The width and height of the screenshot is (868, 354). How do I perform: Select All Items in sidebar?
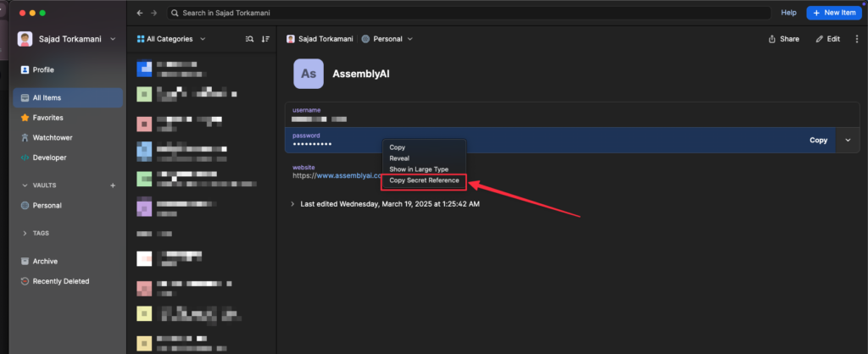click(68, 98)
